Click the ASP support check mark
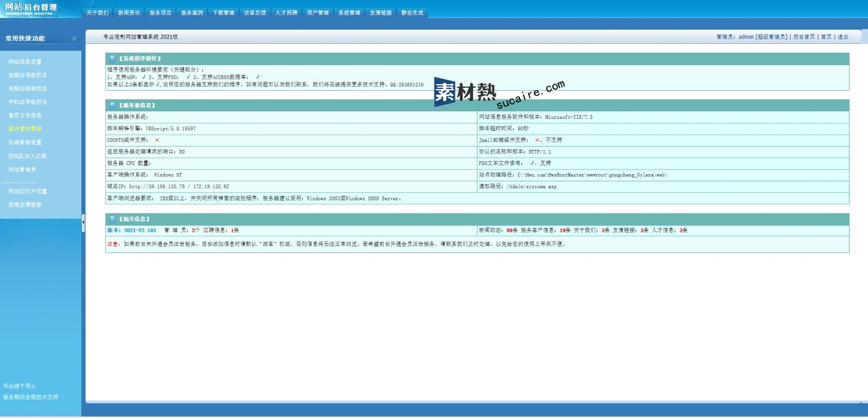This screenshot has height=418, width=868. click(x=144, y=77)
